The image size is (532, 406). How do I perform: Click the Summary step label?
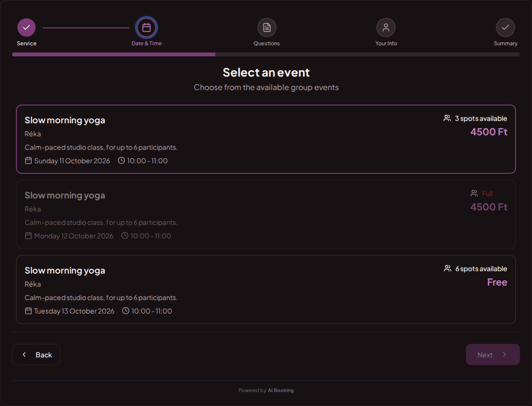[x=505, y=43]
